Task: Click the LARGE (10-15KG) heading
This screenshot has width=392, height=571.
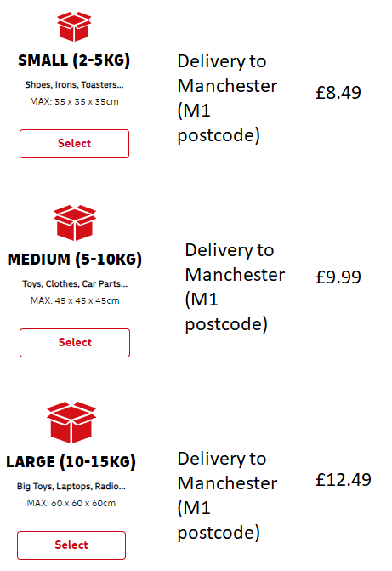Action: [71, 462]
